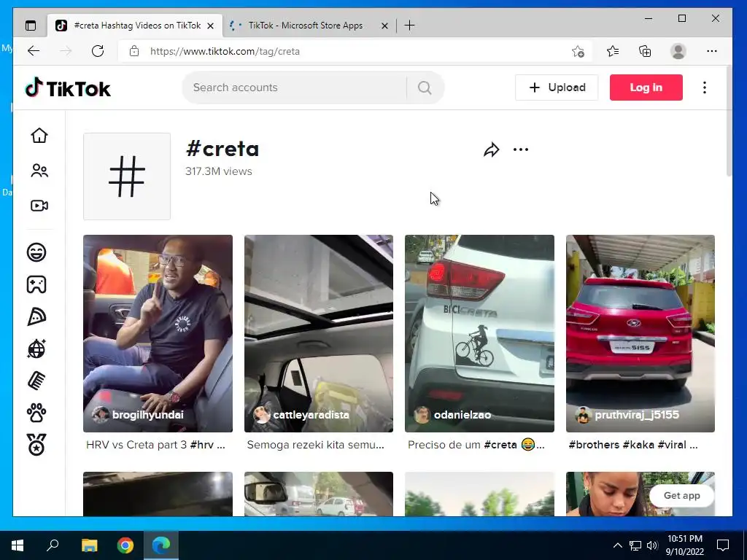Open the notification center icon

(x=723, y=545)
